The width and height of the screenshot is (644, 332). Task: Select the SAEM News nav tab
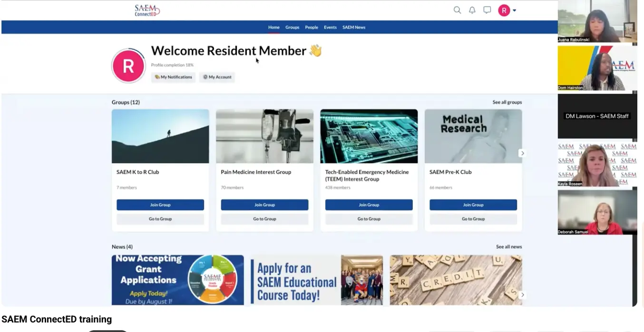pyautogui.click(x=354, y=28)
